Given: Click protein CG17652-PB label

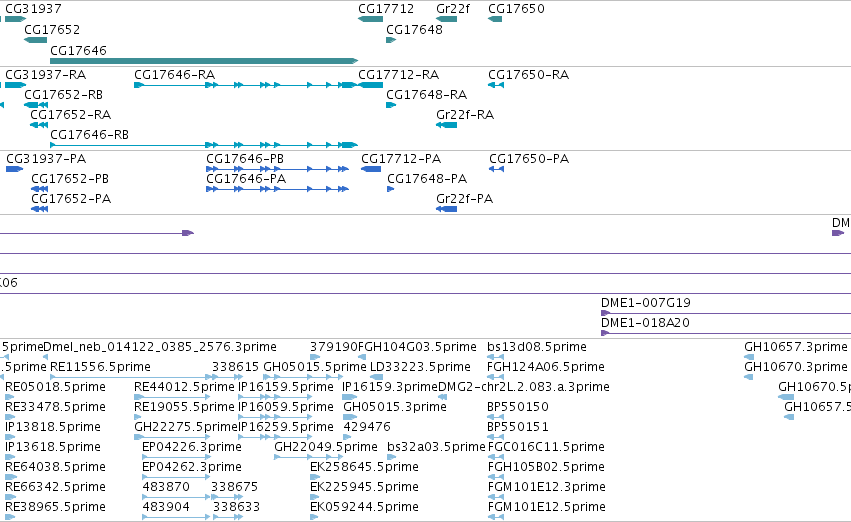Looking at the screenshot, I should pos(70,179).
